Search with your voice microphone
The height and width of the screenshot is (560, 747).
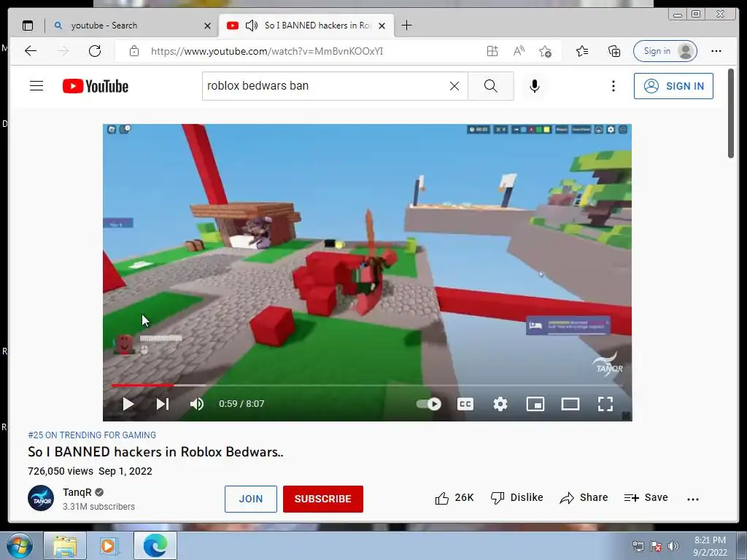535,86
